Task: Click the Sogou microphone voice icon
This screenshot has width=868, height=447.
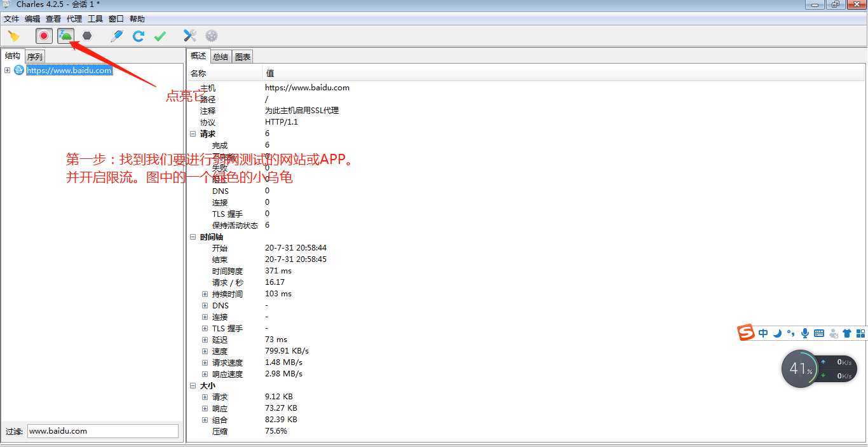Action: click(x=805, y=333)
